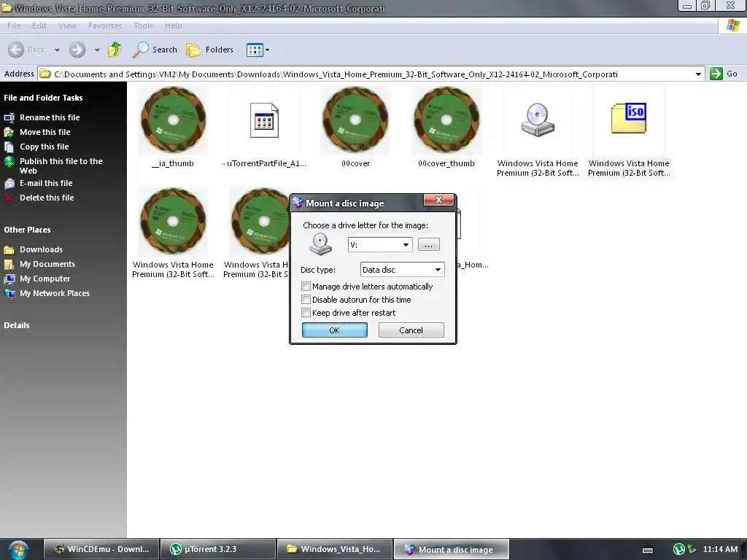Switch to Mount a disc image taskbar button
The width and height of the screenshot is (747, 560).
(451, 549)
